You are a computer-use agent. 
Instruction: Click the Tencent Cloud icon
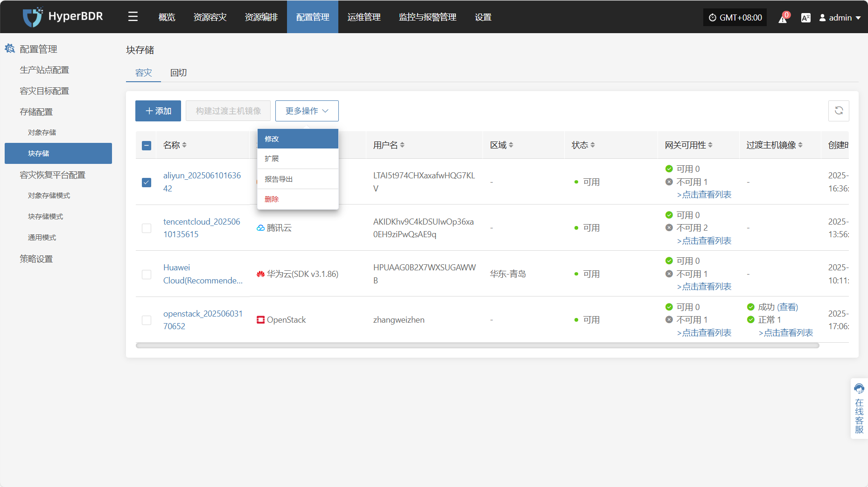261,228
